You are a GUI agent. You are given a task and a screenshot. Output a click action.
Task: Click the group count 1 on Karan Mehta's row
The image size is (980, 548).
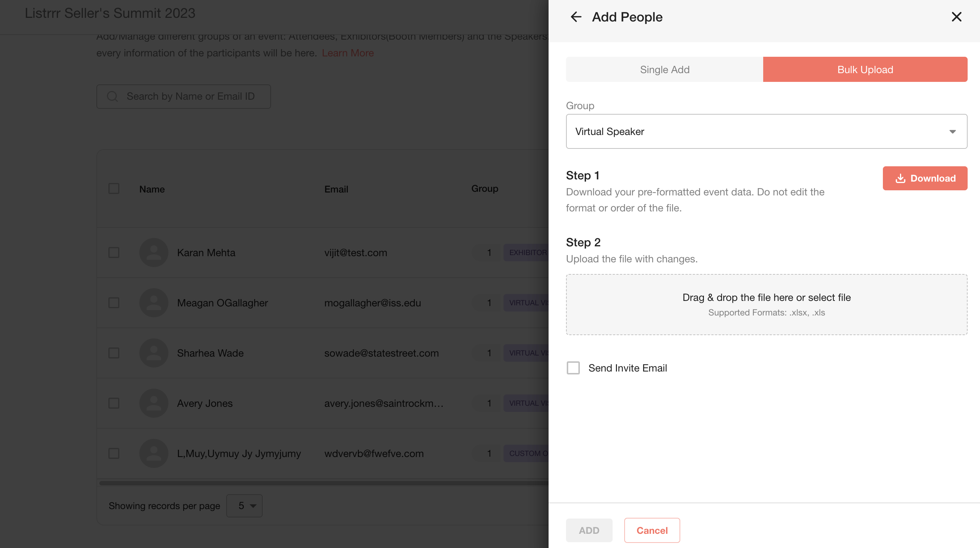click(489, 252)
